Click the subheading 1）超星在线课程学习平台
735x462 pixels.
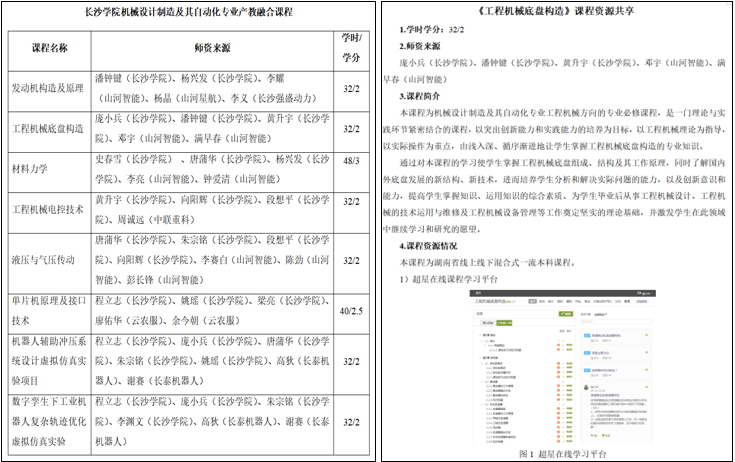[449, 279]
